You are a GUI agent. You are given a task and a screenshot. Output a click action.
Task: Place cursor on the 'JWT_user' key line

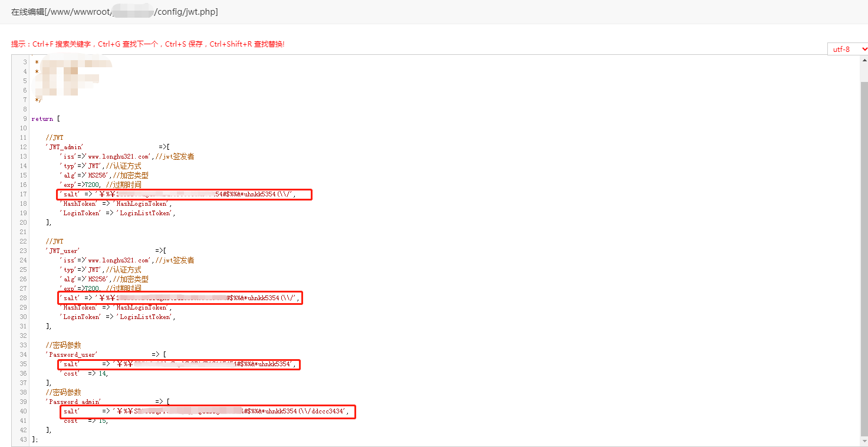(63, 251)
